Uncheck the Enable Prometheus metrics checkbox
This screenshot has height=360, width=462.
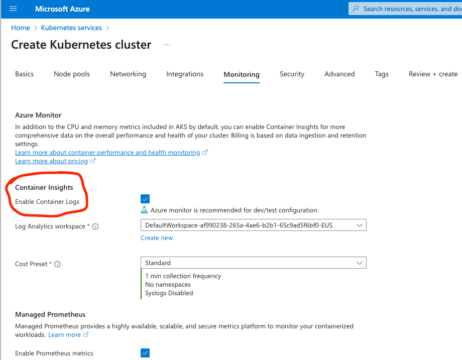(145, 353)
